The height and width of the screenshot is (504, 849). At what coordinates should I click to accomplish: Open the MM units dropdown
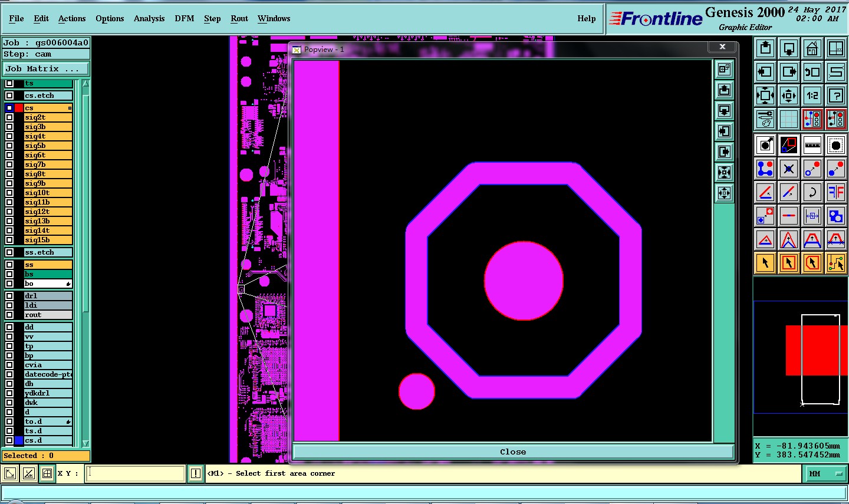point(825,473)
